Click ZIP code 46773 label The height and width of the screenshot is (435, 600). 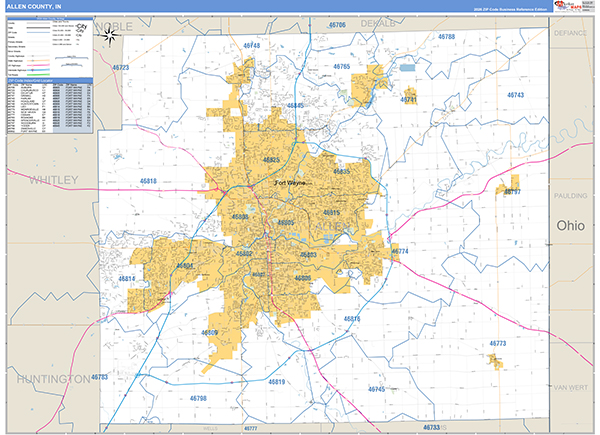(497, 343)
